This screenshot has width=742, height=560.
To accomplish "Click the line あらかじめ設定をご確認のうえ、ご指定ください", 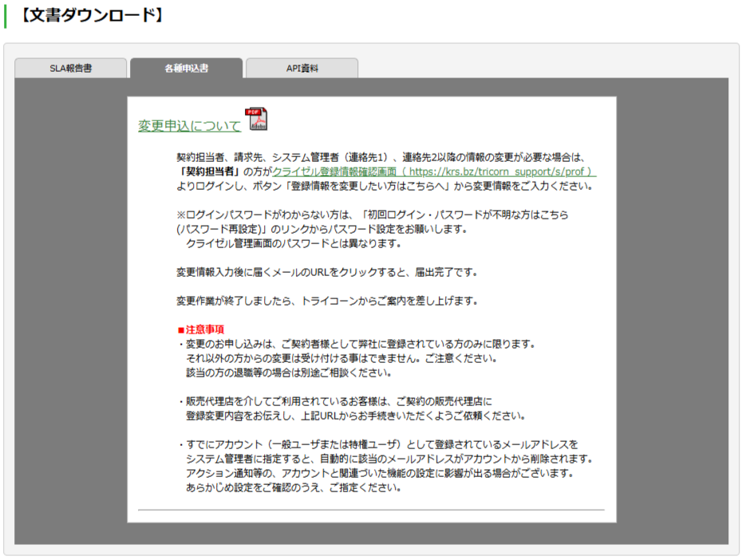I will click(x=294, y=487).
